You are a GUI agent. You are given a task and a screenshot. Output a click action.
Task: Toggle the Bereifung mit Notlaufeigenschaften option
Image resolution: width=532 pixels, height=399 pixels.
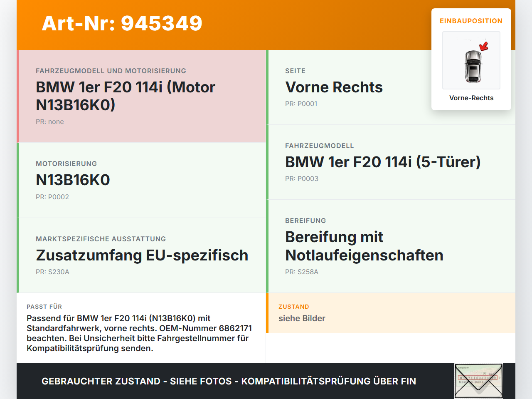pos(364,246)
